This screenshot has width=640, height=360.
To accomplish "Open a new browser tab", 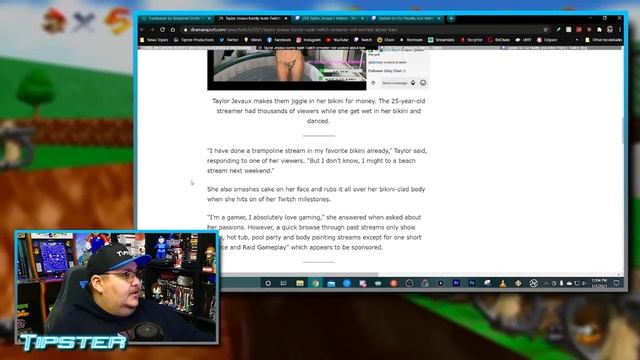I will 451,18.
